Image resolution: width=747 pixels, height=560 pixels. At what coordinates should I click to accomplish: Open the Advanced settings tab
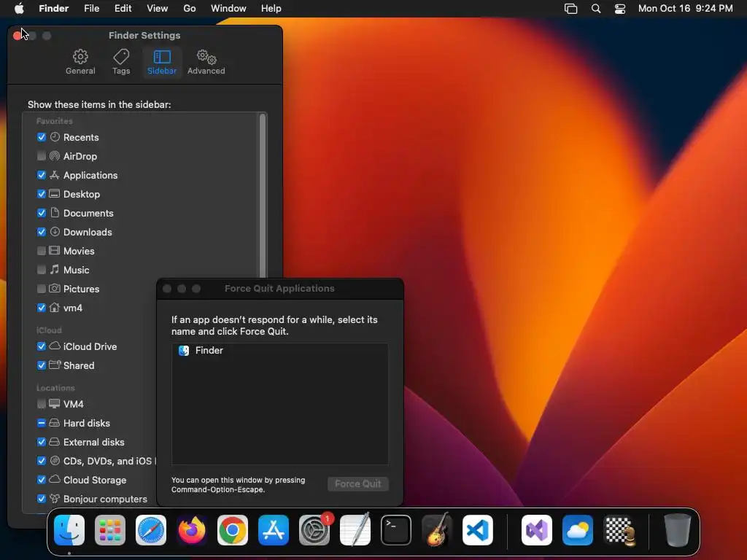pos(206,62)
